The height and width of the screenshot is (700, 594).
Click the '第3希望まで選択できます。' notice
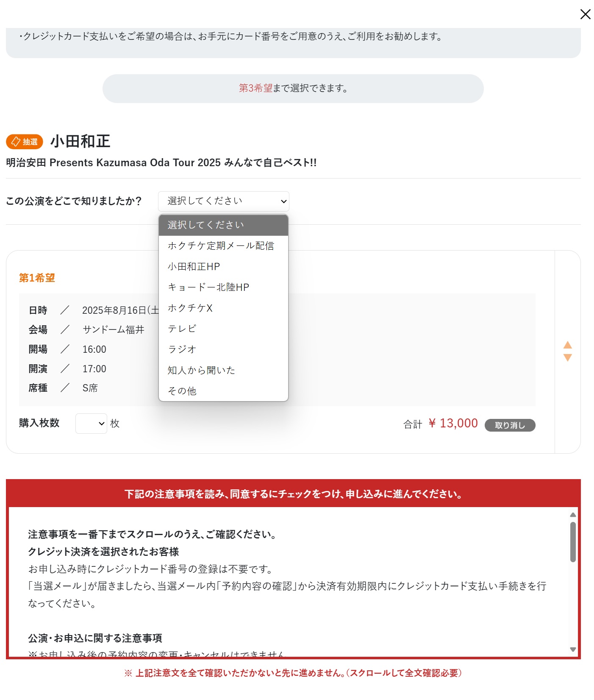click(x=293, y=88)
